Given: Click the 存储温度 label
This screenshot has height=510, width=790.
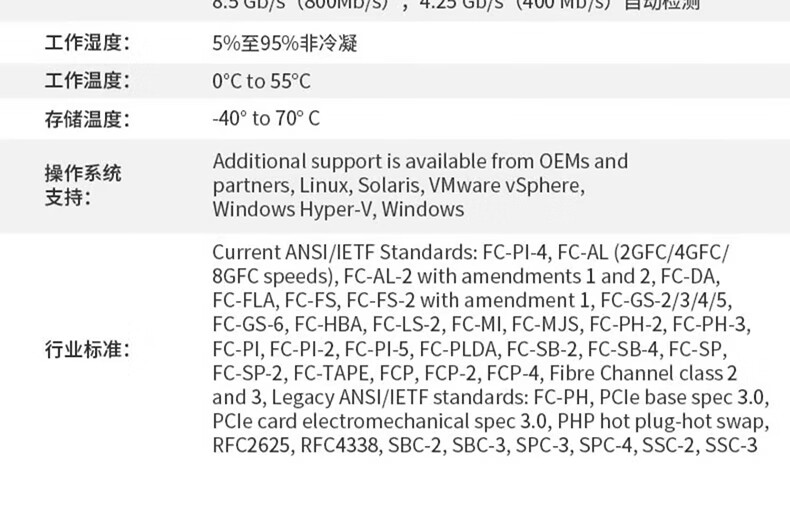Looking at the screenshot, I should point(87,119).
